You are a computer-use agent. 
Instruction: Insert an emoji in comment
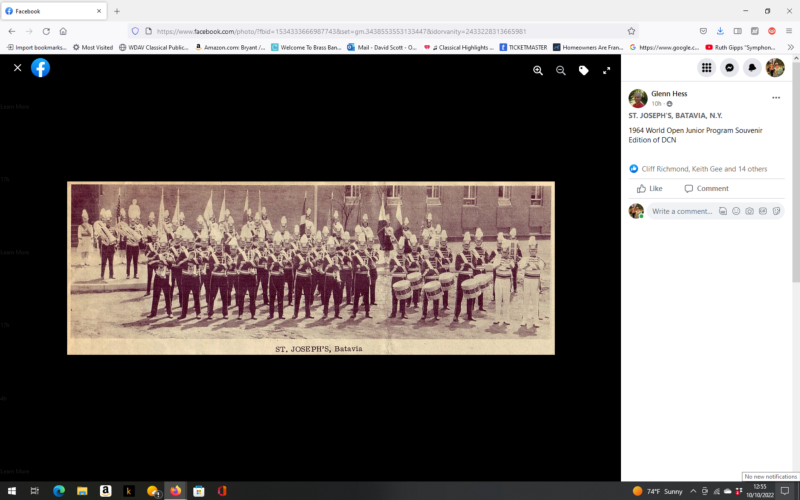point(736,211)
